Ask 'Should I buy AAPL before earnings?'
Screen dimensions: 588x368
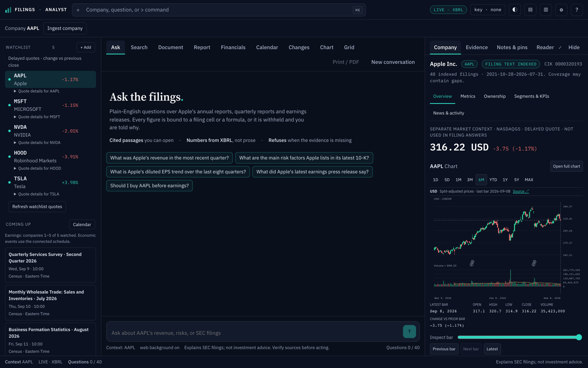coord(149,186)
